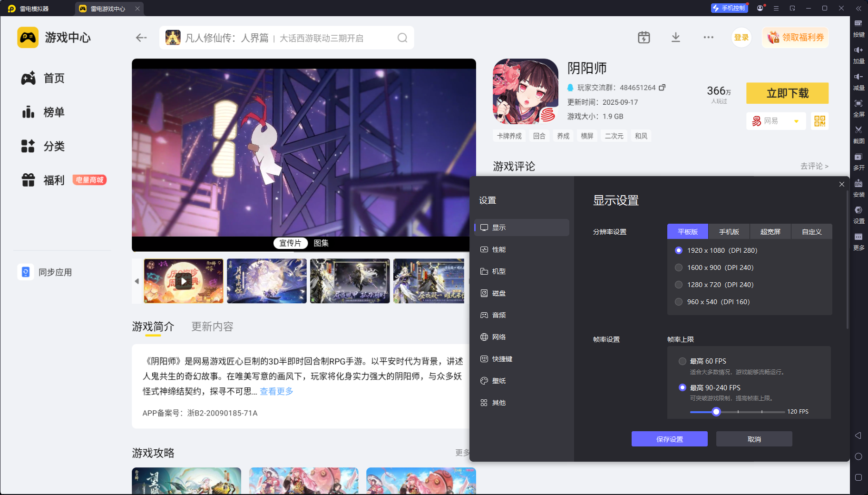Click the FPS limit slider handle
The width and height of the screenshot is (868, 495).
[x=716, y=412]
